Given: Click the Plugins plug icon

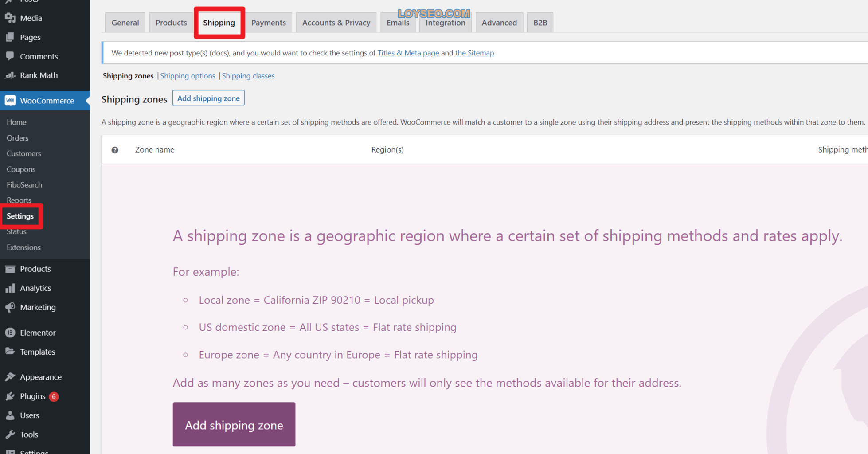Looking at the screenshot, I should (x=10, y=396).
